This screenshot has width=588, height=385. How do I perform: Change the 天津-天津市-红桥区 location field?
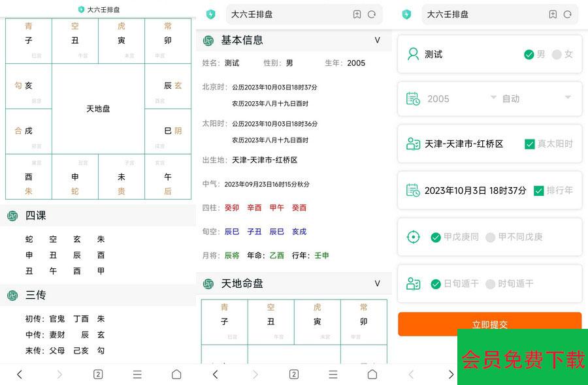pyautogui.click(x=464, y=144)
